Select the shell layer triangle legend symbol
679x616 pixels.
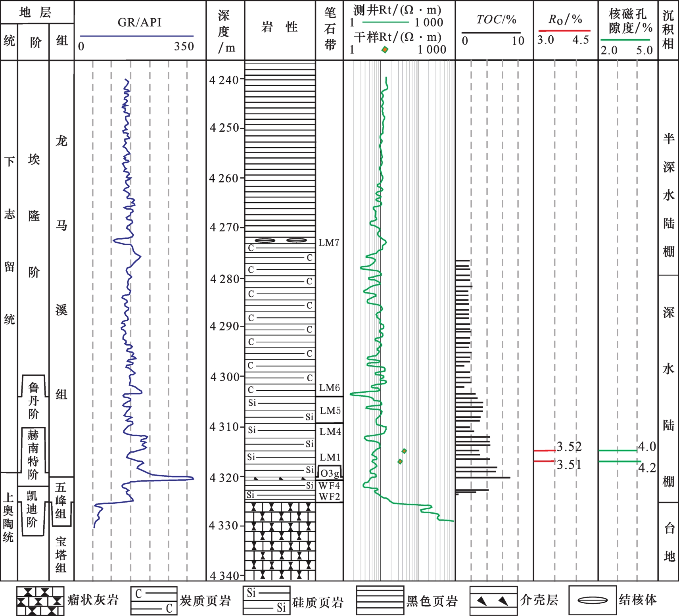(x=493, y=601)
